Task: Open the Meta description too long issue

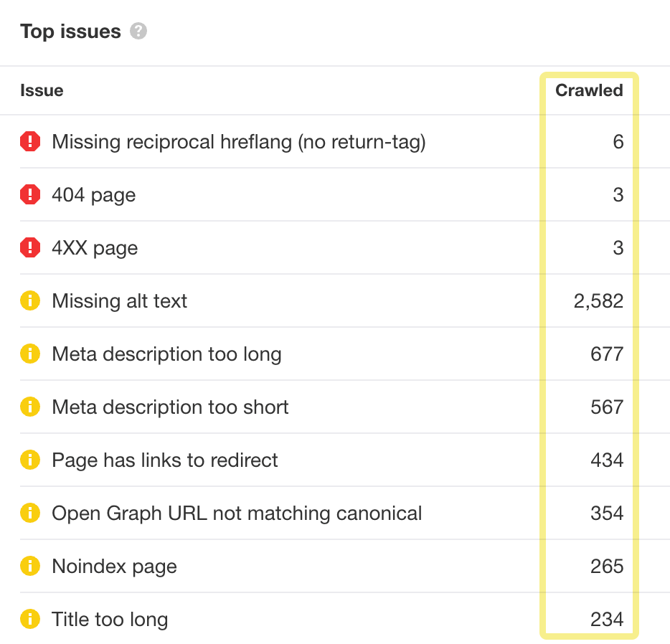Action: (166, 354)
